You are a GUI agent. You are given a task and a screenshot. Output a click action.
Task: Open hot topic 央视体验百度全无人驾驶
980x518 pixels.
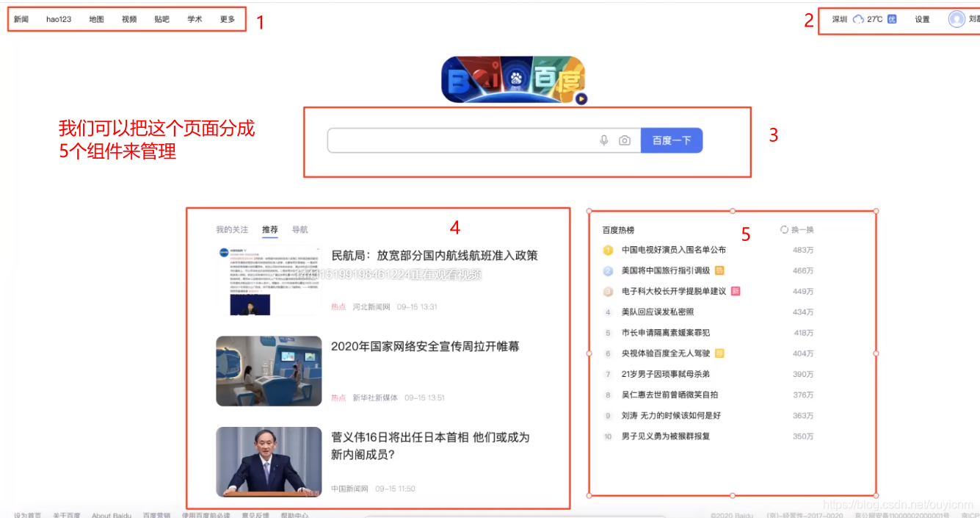click(x=666, y=353)
